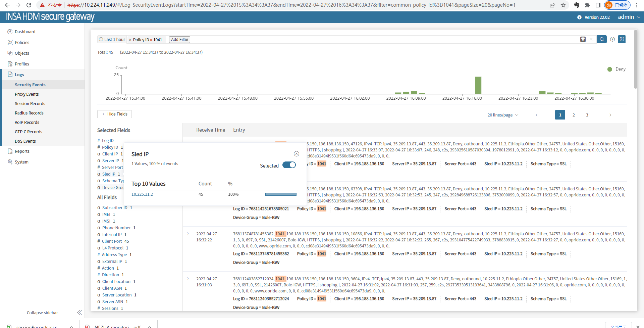
Task: Open Session Records log page
Action: coord(30,104)
